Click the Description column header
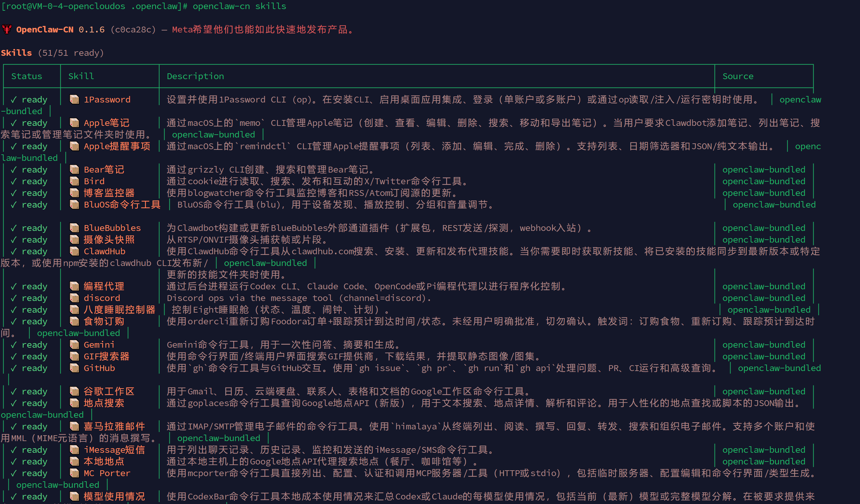This screenshot has height=504, width=860. click(x=195, y=76)
